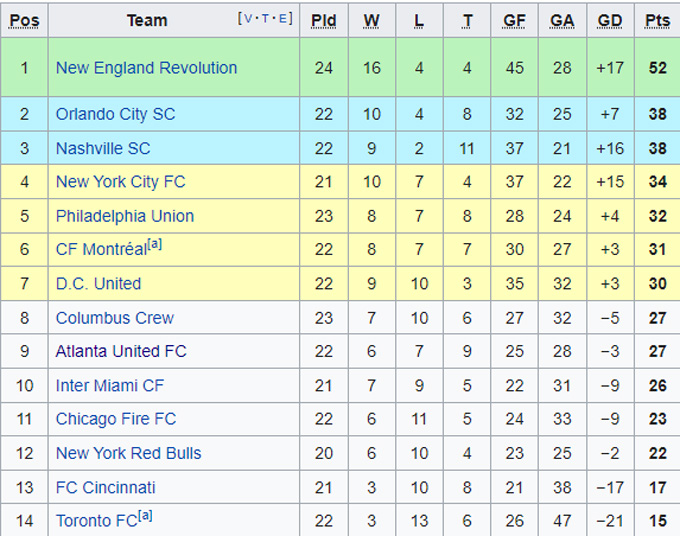Screen dimensions: 680x536
Task: Click footnote [a] next to CF Montréal
Action: (x=153, y=245)
